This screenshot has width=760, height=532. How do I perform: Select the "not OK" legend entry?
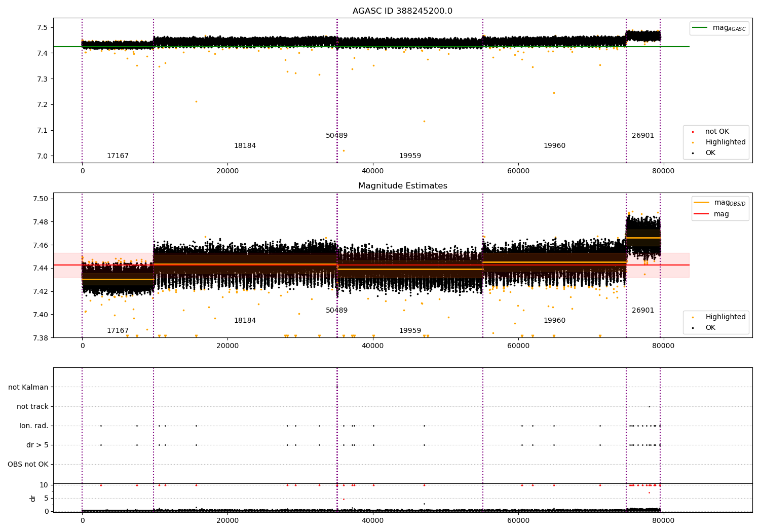(717, 132)
